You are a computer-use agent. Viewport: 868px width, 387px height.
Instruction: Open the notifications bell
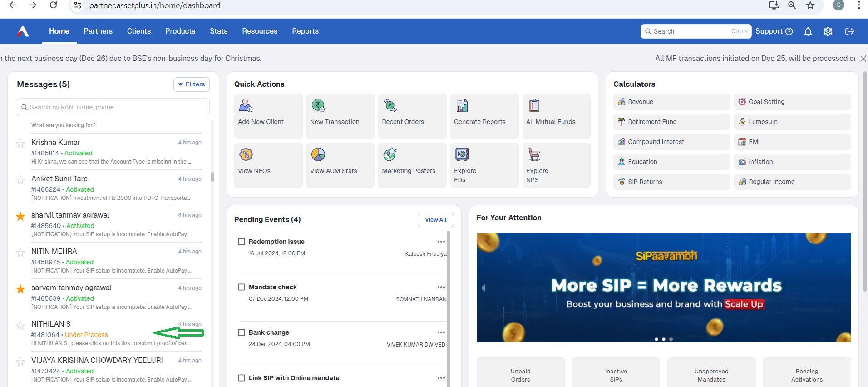click(808, 31)
